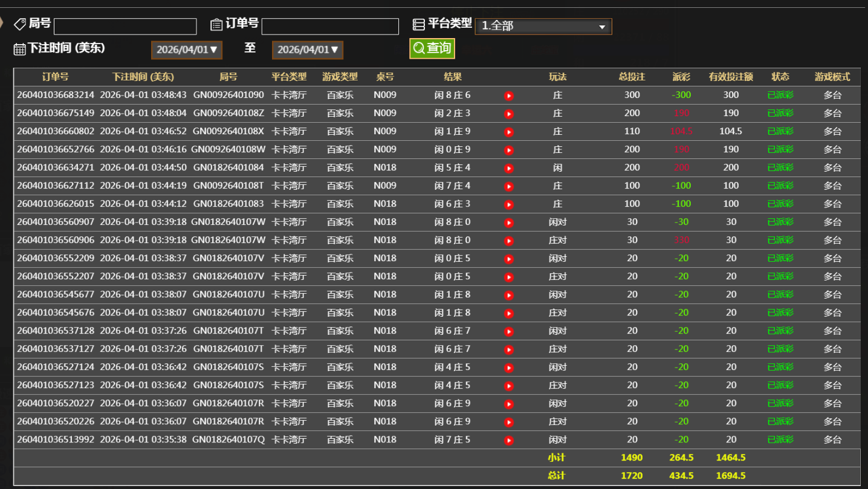This screenshot has width=868, height=489.
Task: Play replay for order 260401036560907
Action: (x=509, y=222)
